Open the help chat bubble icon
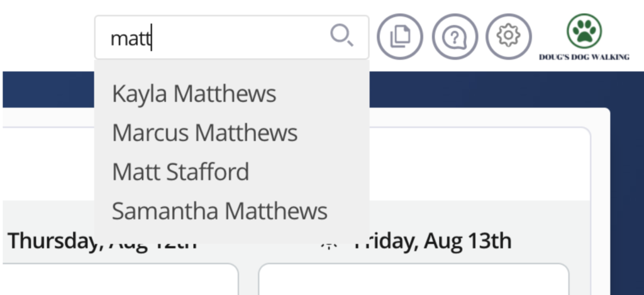 point(454,36)
